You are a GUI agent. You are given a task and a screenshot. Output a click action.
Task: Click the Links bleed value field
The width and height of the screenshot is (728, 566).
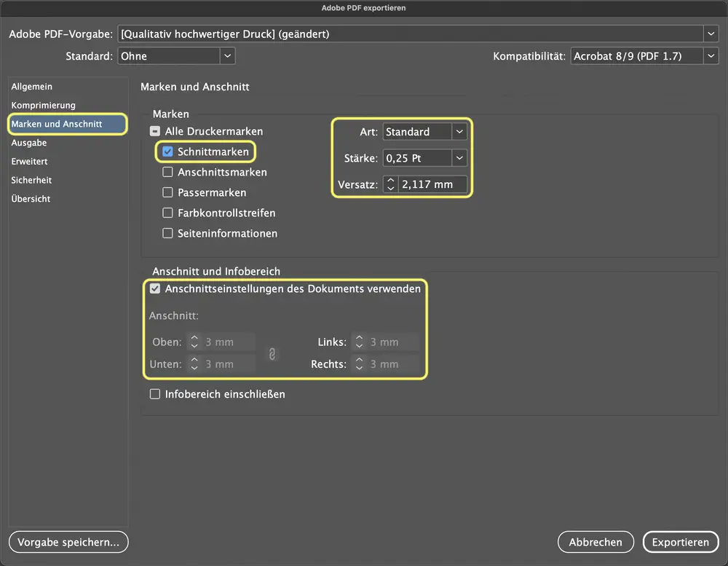[393, 342]
